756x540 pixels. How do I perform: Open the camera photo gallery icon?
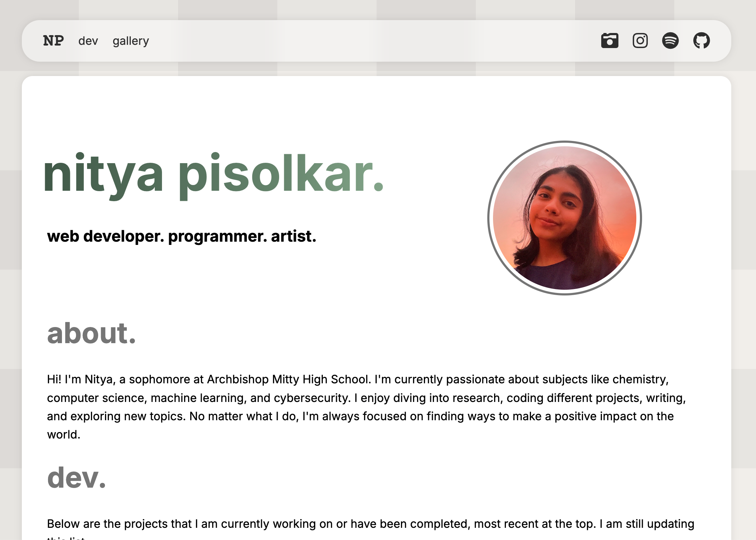pos(609,41)
